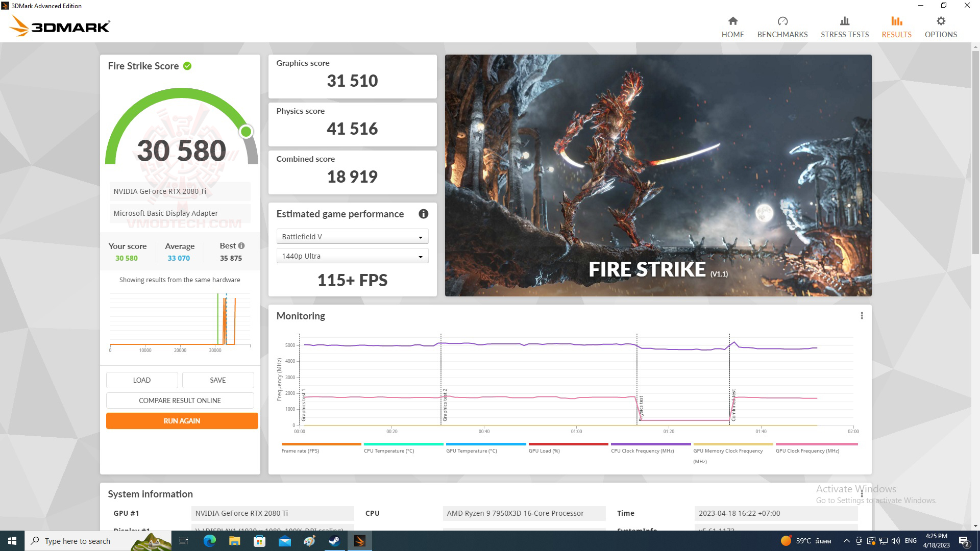
Task: Click the RUN AGAIN button
Action: pos(181,420)
